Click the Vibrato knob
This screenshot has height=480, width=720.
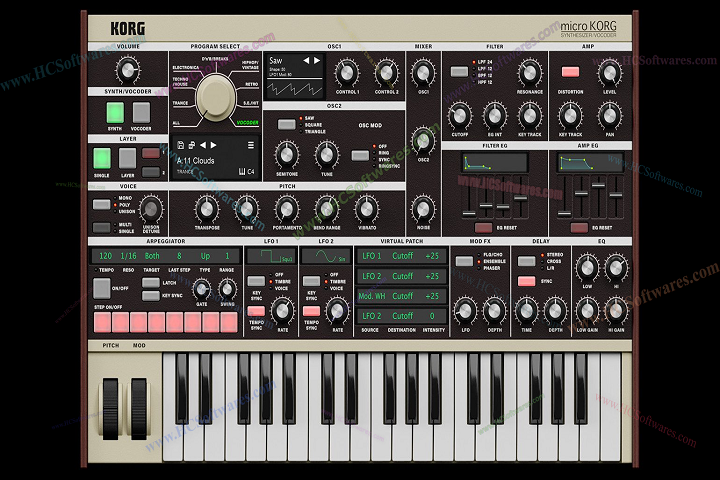click(366, 209)
